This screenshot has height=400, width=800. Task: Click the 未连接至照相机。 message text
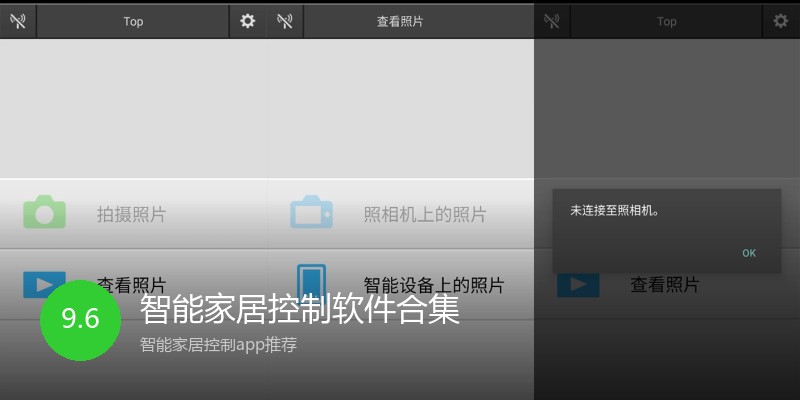(x=614, y=211)
